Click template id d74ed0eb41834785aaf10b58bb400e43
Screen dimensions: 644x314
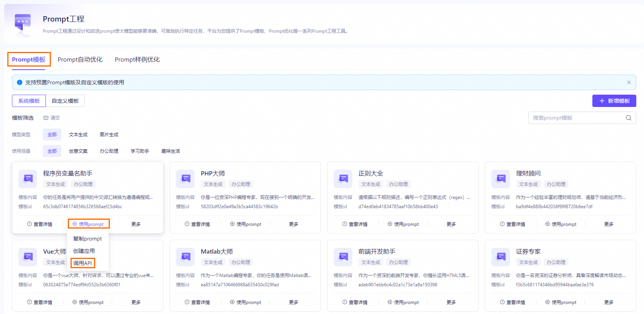(398, 207)
